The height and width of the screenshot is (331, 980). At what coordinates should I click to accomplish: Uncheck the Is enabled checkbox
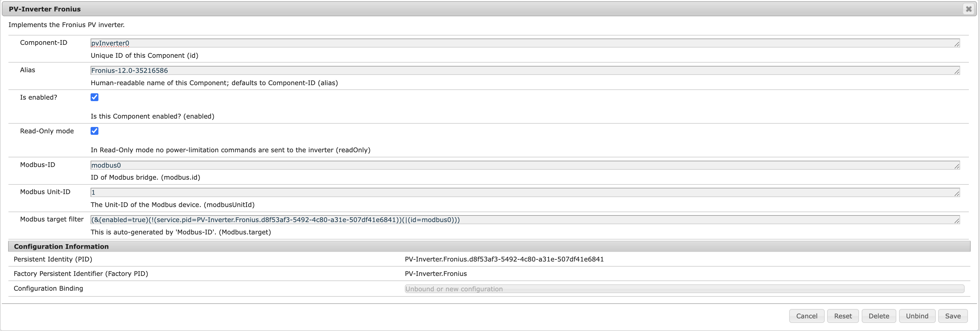tap(94, 97)
